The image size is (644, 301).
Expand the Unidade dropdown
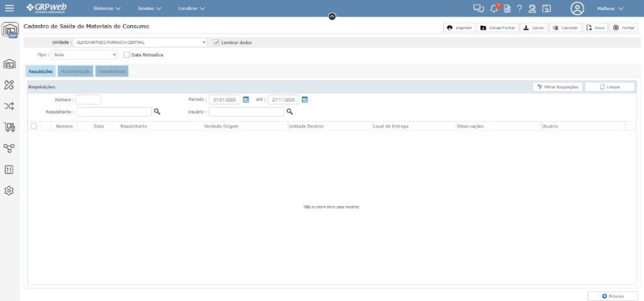pyautogui.click(x=204, y=42)
